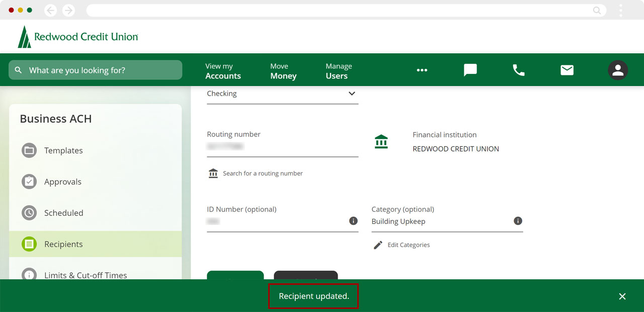The height and width of the screenshot is (312, 644).
Task: Click the Scheduled clock icon
Action: [x=29, y=213]
